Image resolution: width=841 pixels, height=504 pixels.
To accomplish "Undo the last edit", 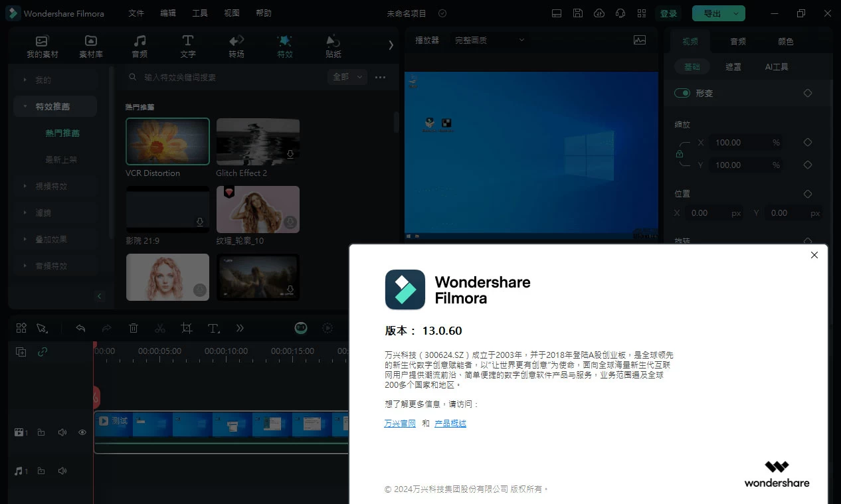I will [80, 327].
